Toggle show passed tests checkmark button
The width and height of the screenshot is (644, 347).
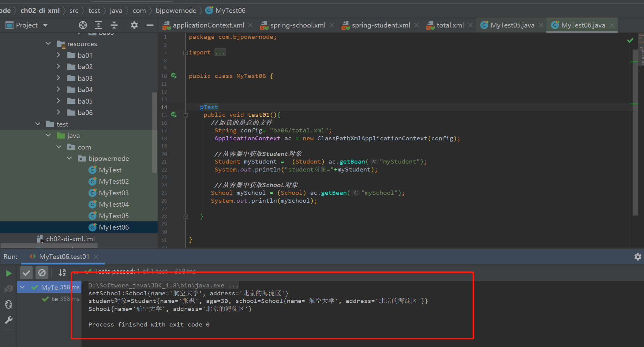pos(26,272)
